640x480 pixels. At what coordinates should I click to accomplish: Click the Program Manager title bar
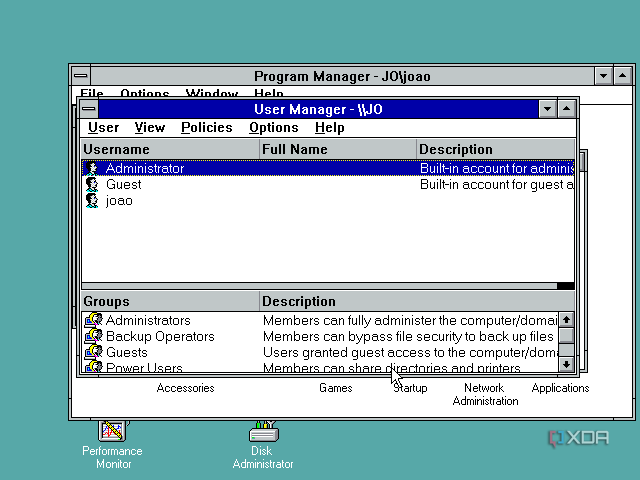(342, 76)
